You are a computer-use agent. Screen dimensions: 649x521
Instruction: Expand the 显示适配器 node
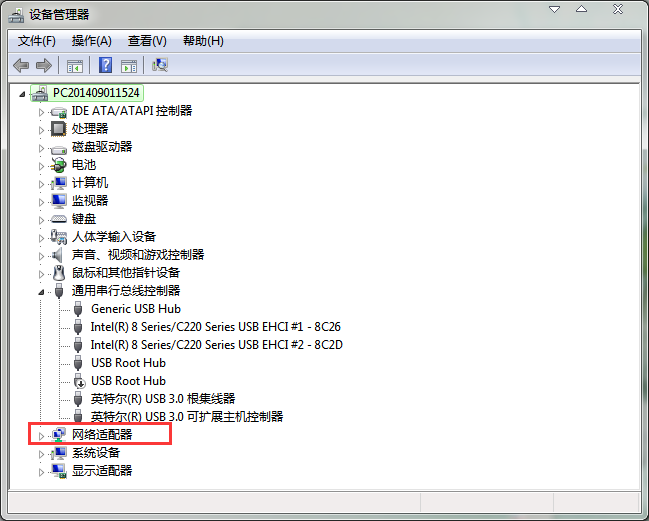pos(41,471)
